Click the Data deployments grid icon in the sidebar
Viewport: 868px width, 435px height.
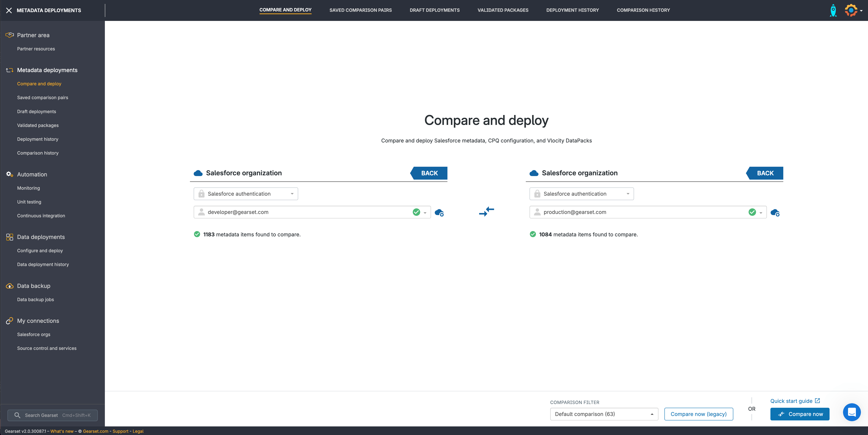(x=10, y=237)
